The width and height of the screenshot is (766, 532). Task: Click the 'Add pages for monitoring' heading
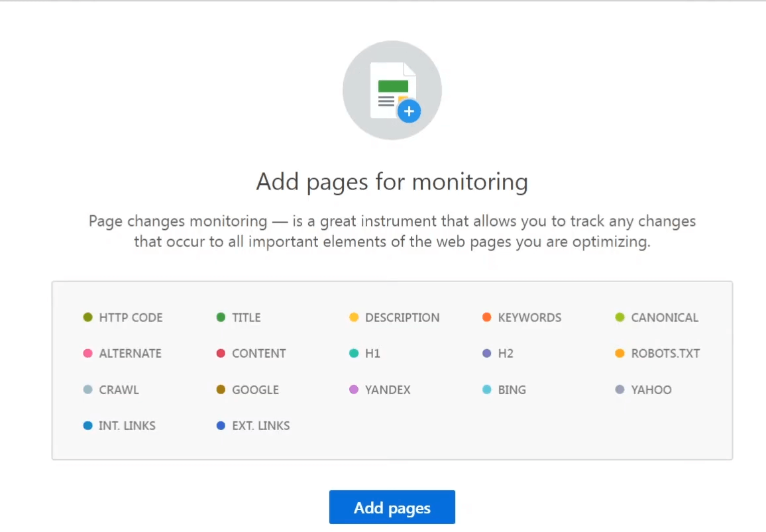392,182
